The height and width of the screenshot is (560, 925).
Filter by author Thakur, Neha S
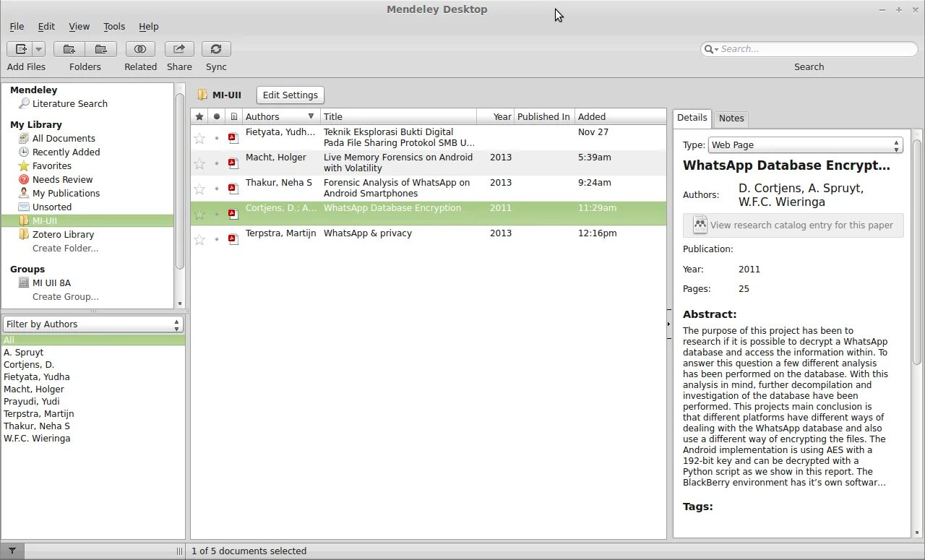pyautogui.click(x=37, y=426)
